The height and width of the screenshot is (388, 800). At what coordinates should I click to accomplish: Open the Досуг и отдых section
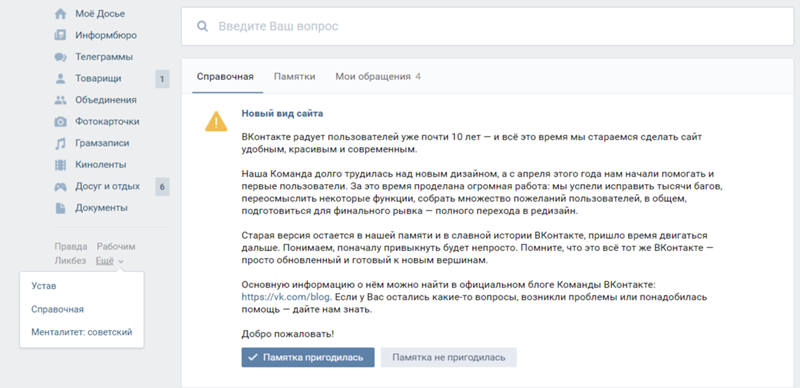coord(108,186)
